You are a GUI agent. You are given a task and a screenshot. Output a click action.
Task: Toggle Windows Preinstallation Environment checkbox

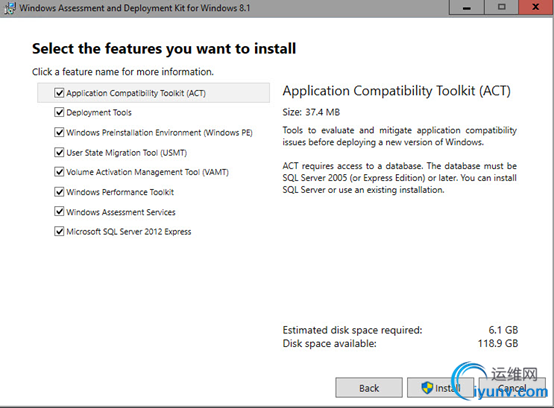click(x=59, y=132)
